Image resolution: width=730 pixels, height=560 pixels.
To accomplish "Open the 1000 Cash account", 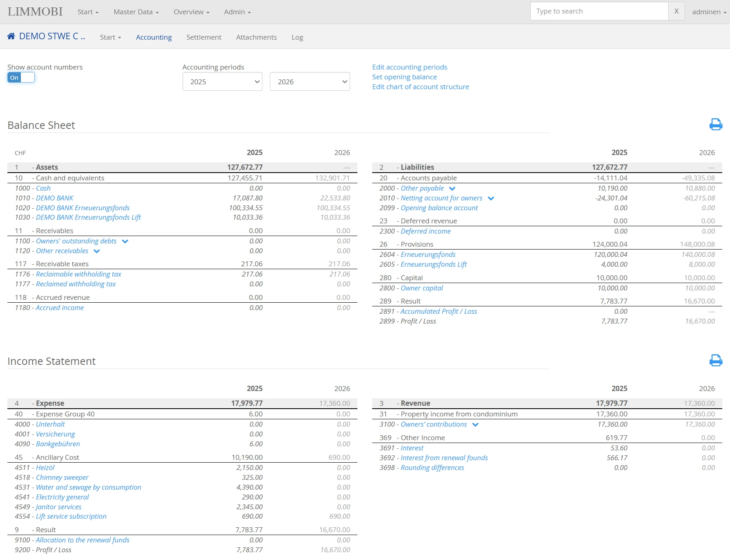I will (x=43, y=188).
